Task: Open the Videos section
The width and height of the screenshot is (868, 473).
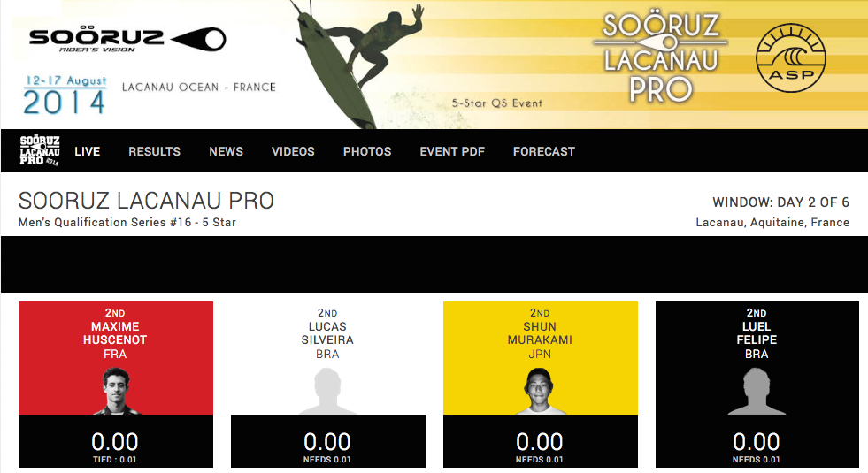Action: tap(293, 151)
